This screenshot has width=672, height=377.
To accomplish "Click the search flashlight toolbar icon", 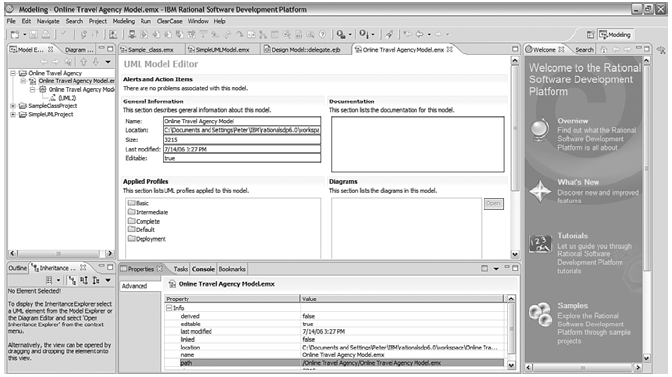I will click(x=389, y=34).
